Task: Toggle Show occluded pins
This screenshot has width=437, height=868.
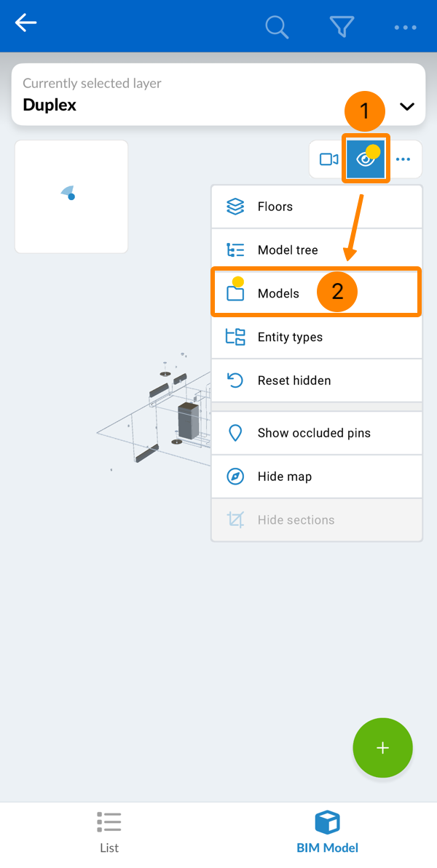Action: (317, 433)
